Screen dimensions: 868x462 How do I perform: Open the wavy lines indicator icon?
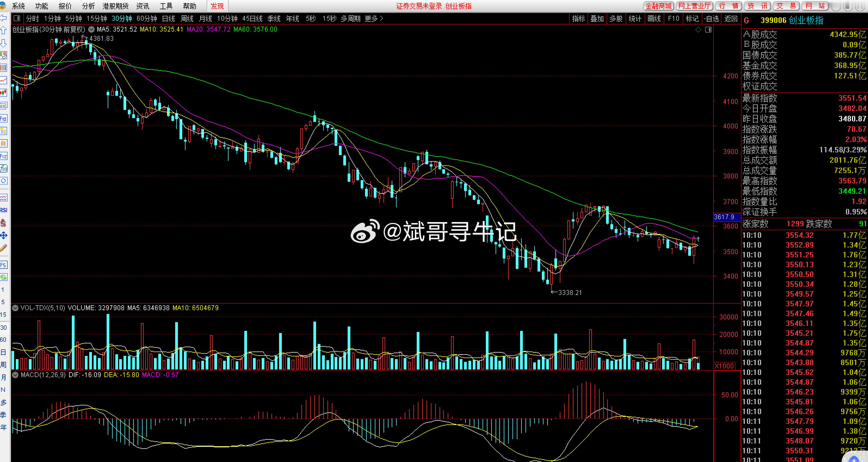pos(3,198)
